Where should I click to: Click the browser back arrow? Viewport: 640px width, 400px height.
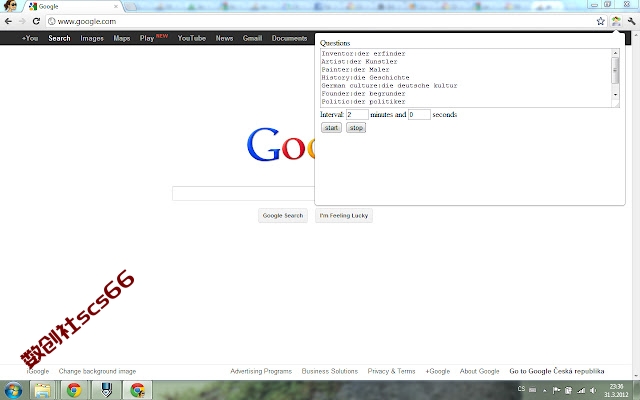9,21
